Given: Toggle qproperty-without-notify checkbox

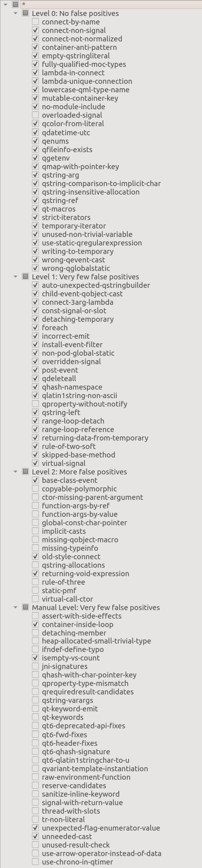Looking at the screenshot, I should click(35, 404).
